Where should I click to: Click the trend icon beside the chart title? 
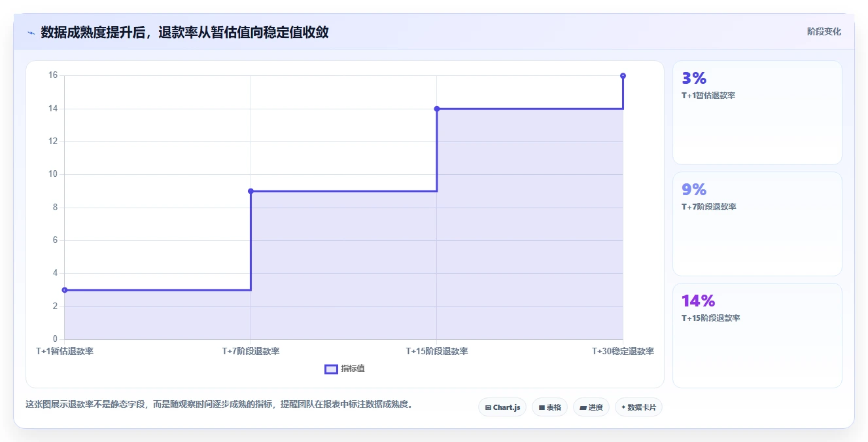click(31, 33)
